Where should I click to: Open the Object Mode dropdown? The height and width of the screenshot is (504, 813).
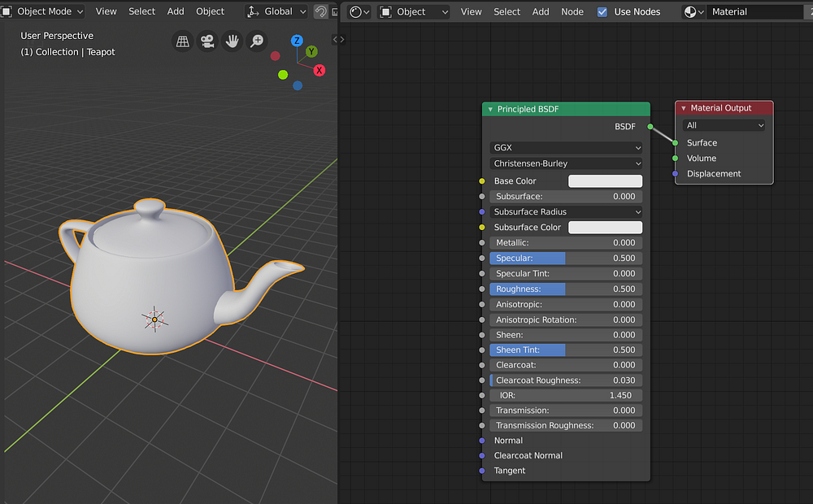click(x=44, y=11)
